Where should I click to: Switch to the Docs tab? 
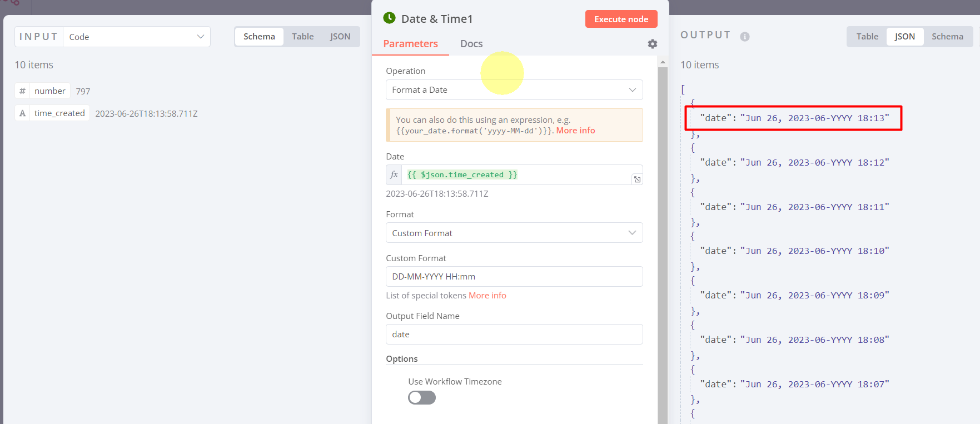coord(471,44)
